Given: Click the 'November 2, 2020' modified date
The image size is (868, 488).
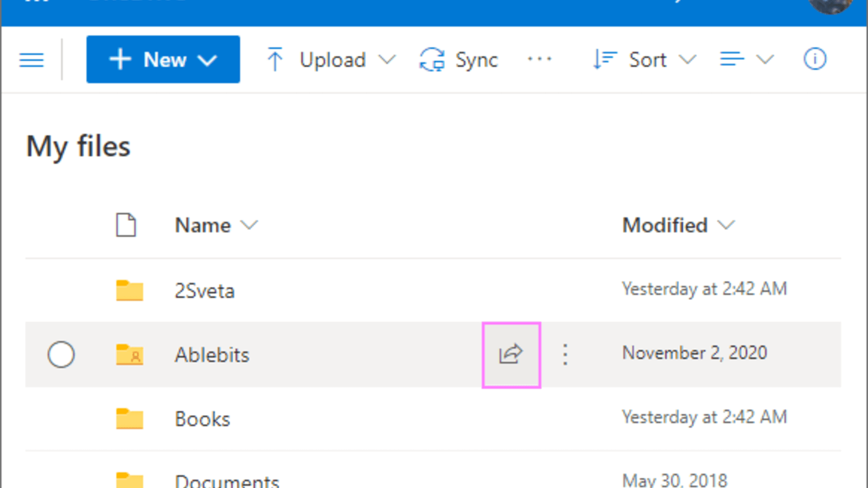Looking at the screenshot, I should point(694,353).
